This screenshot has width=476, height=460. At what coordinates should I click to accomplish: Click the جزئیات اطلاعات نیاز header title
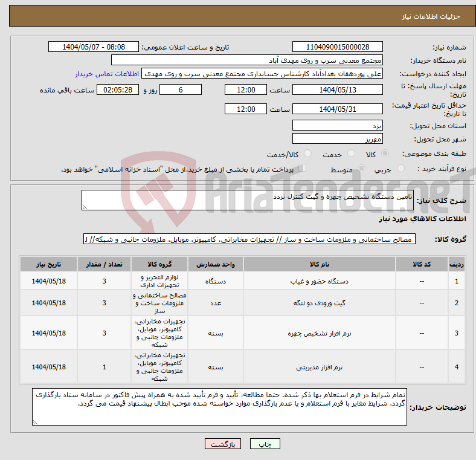[431, 16]
